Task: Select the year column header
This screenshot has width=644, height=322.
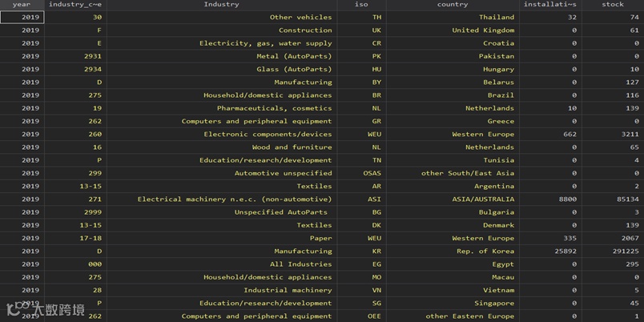Action: click(x=22, y=5)
